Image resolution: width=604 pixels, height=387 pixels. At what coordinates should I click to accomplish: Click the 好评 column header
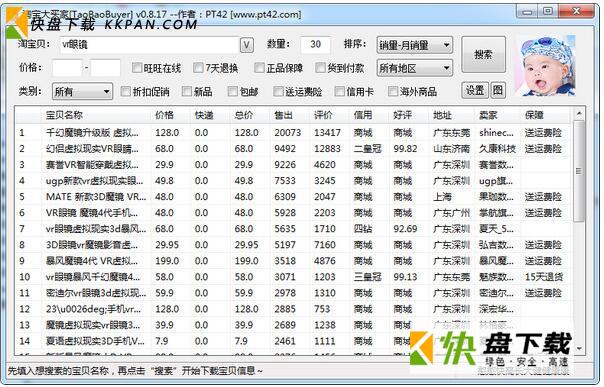pyautogui.click(x=409, y=115)
